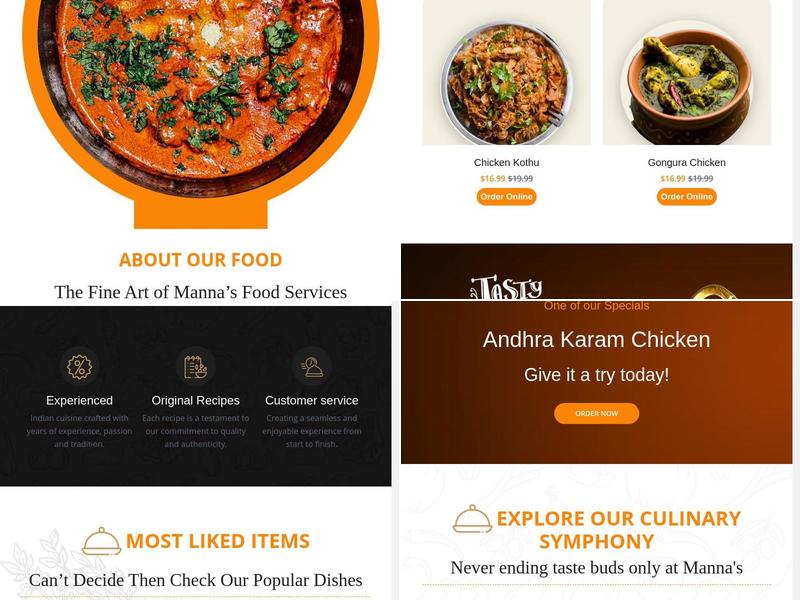Click the cloche icon beside Most Liked Items

(x=101, y=541)
